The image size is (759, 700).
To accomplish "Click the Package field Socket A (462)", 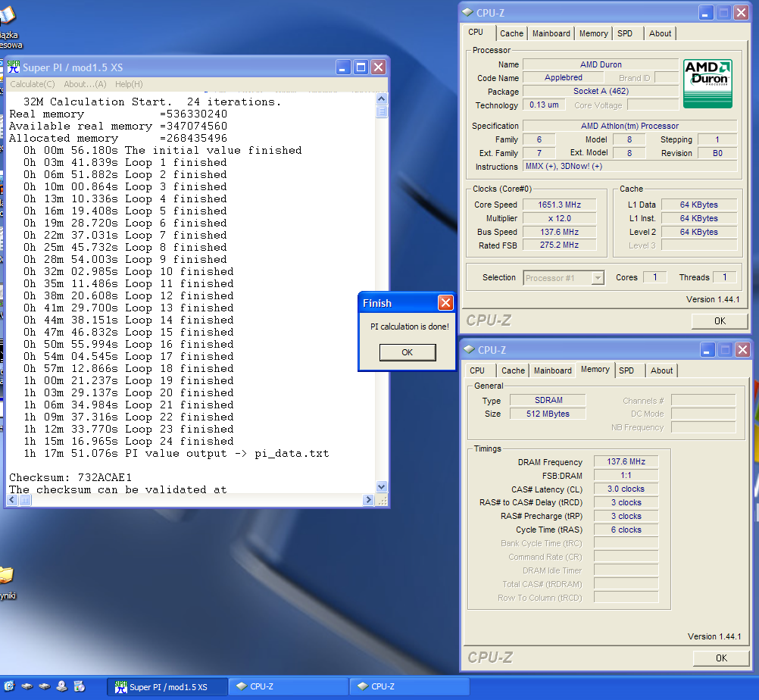I will coord(601,91).
